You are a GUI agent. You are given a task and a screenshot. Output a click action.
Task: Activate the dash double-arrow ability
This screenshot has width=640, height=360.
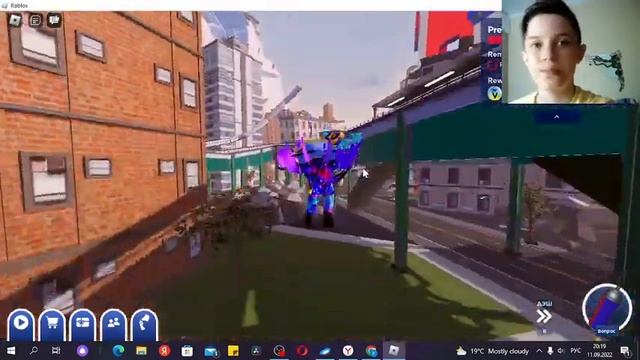click(x=544, y=316)
